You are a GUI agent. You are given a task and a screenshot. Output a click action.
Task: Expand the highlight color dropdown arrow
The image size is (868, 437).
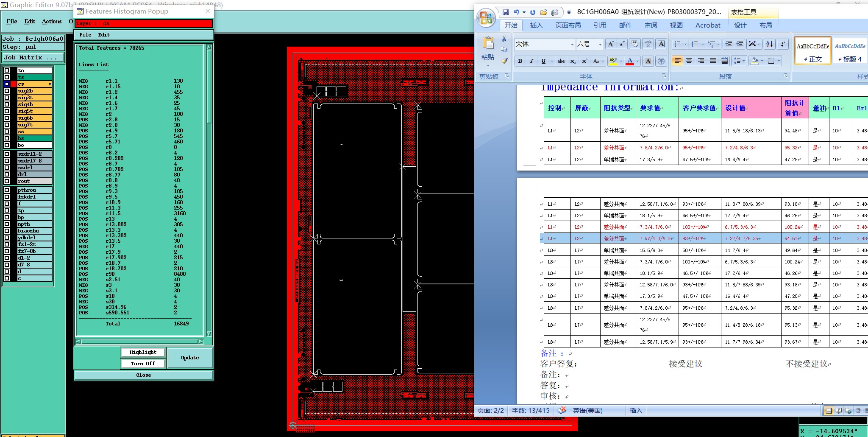pos(621,61)
